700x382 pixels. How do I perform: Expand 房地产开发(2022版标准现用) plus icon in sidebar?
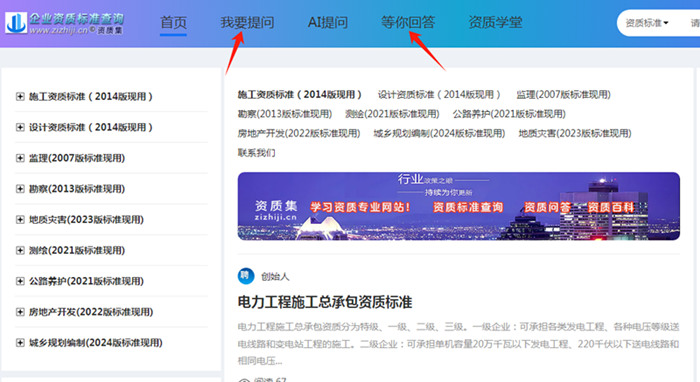[x=20, y=312]
